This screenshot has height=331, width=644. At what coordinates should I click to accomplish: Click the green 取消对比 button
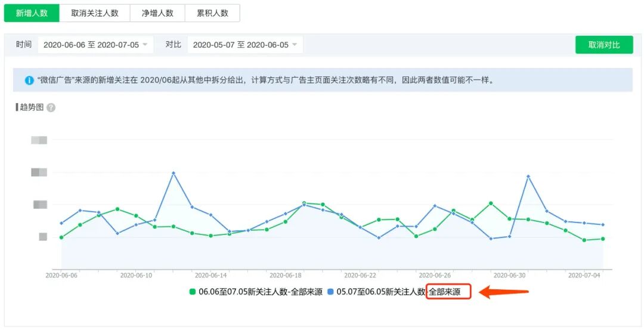[603, 45]
